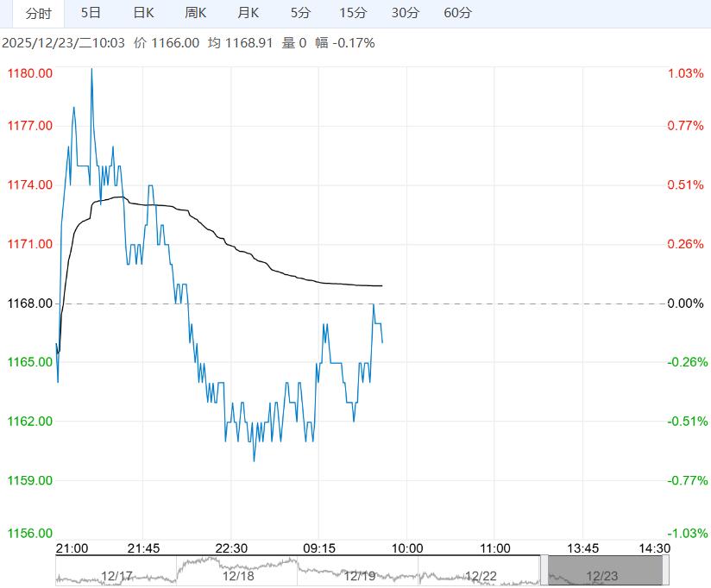Click the right end of the black average line
The height and width of the screenshot is (588, 711).
(381, 285)
